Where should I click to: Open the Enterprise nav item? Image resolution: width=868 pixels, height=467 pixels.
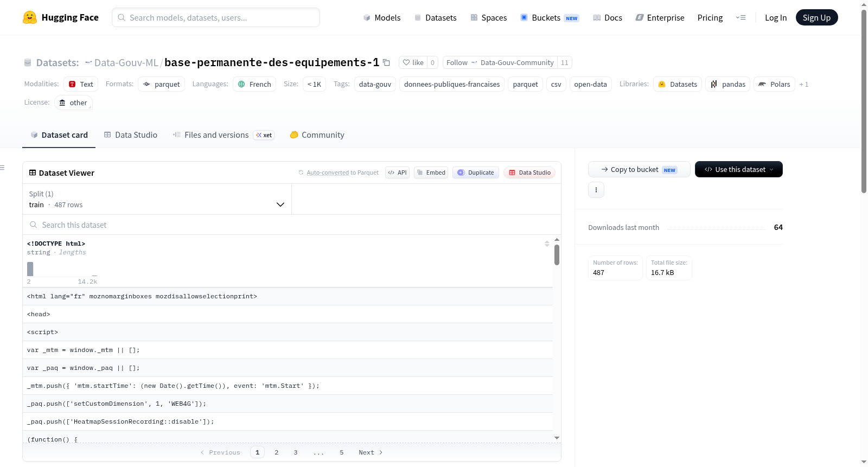(x=660, y=17)
